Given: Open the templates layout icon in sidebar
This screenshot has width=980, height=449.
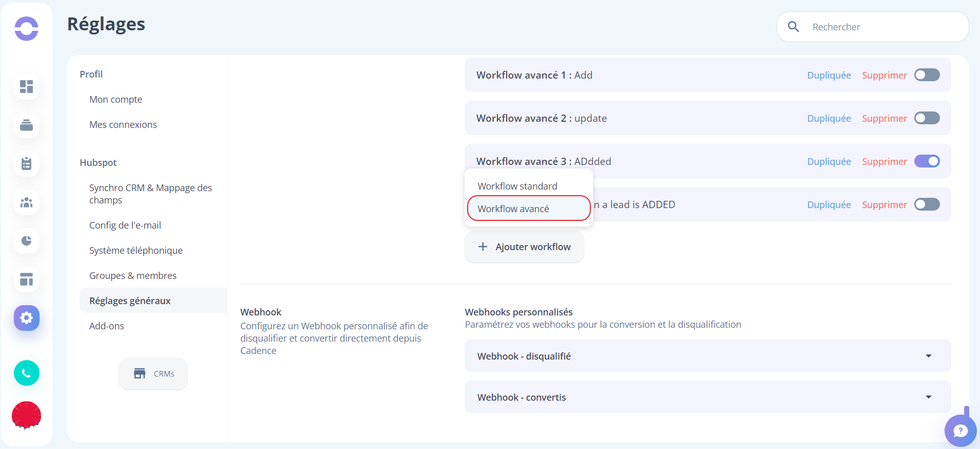Looking at the screenshot, I should (x=27, y=279).
